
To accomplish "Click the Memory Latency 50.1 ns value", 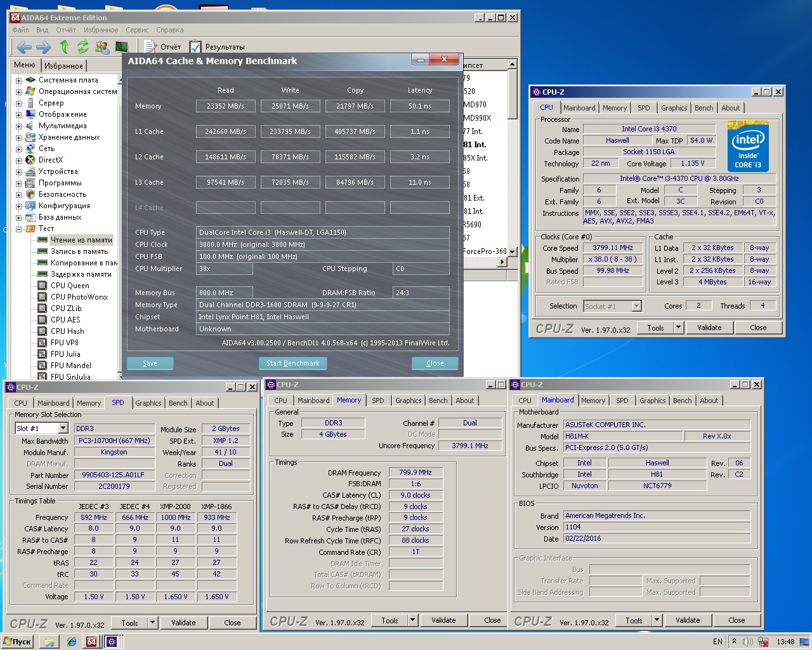I will pos(420,106).
